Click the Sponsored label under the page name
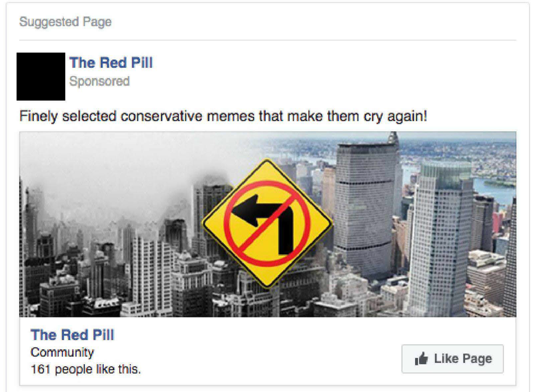Screen dimensions: 533x392 click(99, 81)
